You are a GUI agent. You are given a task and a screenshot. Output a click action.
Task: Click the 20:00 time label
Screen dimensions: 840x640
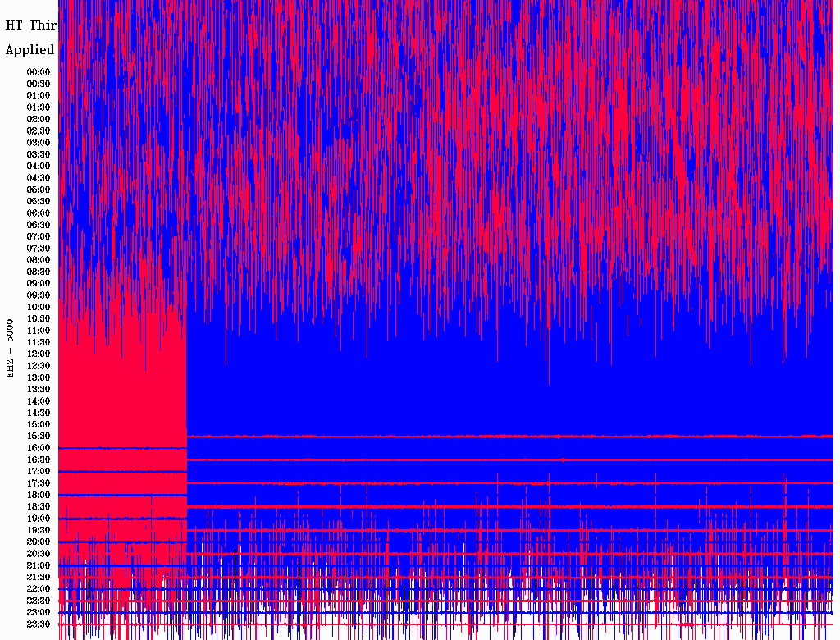[39, 542]
